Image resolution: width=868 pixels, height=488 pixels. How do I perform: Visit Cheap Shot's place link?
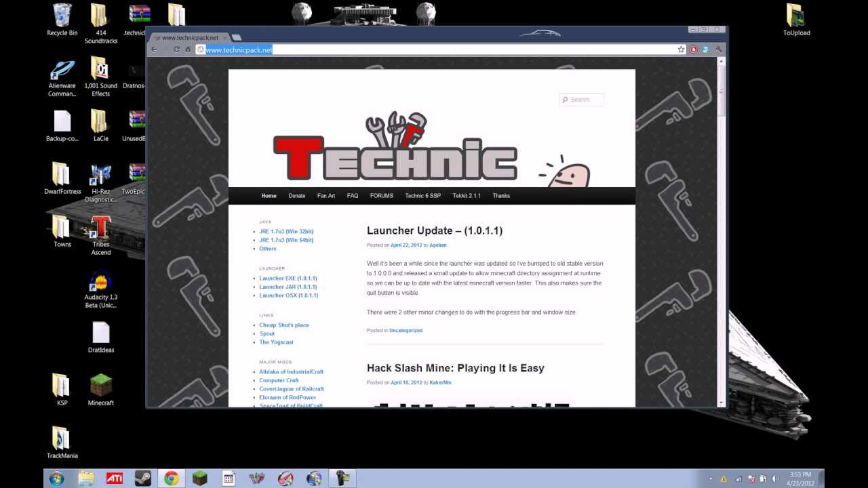284,325
